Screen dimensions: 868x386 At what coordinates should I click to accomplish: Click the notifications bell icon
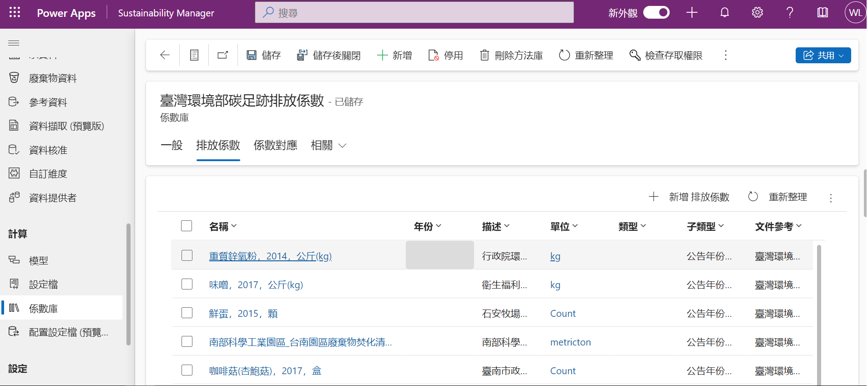coord(724,12)
